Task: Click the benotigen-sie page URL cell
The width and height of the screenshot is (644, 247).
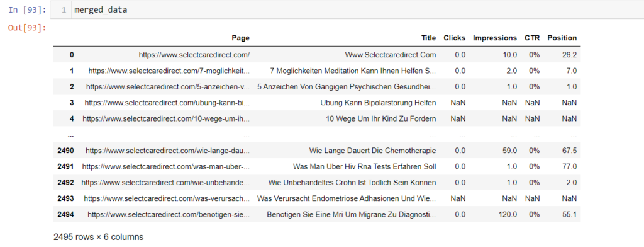Action: coord(169,214)
